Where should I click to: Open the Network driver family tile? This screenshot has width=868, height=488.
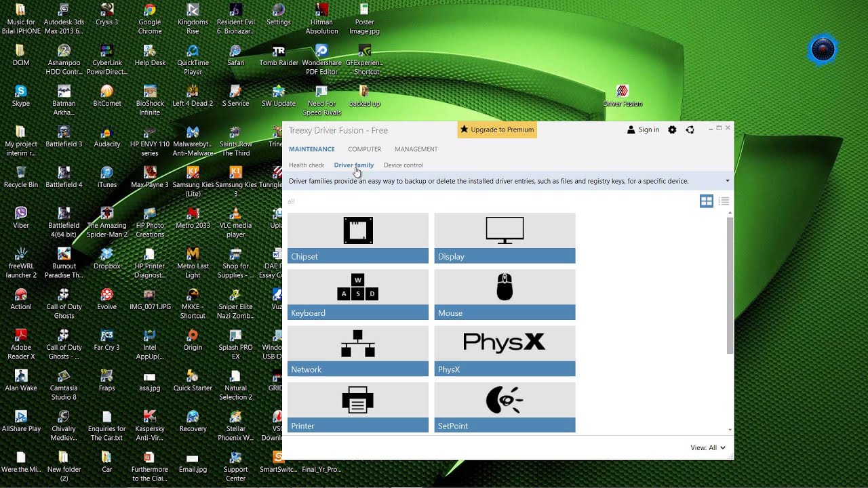coord(358,350)
